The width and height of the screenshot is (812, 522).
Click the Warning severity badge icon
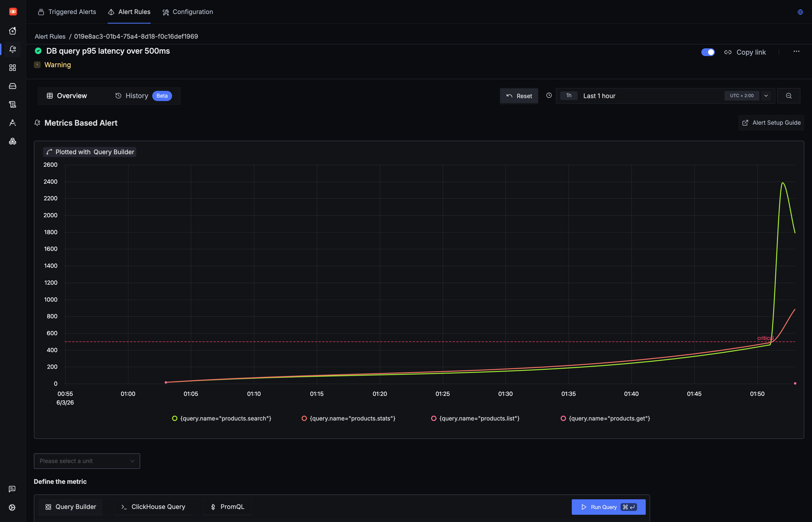coord(37,65)
